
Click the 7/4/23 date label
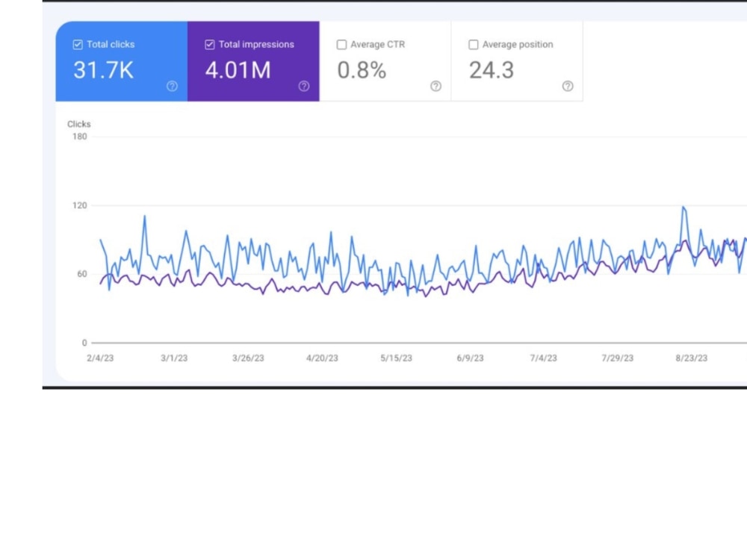click(x=544, y=358)
